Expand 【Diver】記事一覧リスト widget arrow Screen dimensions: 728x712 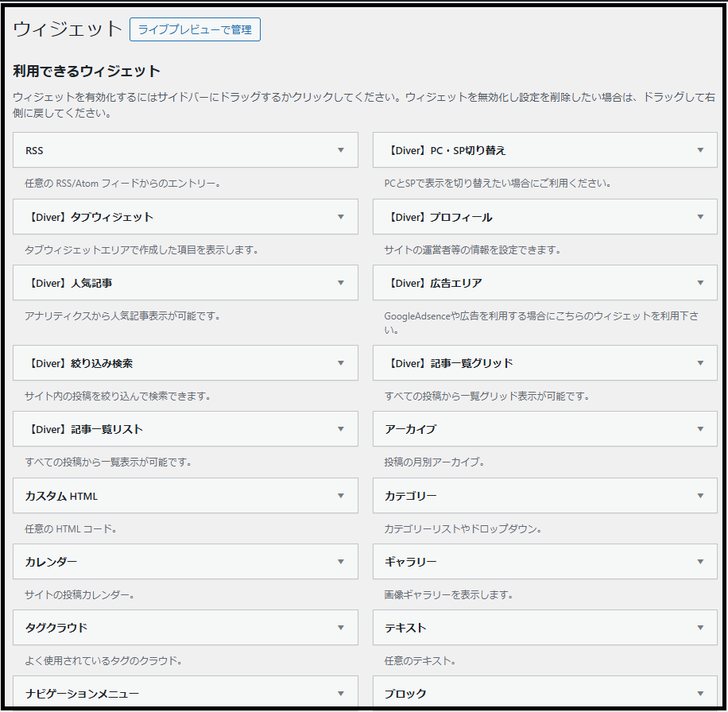(341, 429)
